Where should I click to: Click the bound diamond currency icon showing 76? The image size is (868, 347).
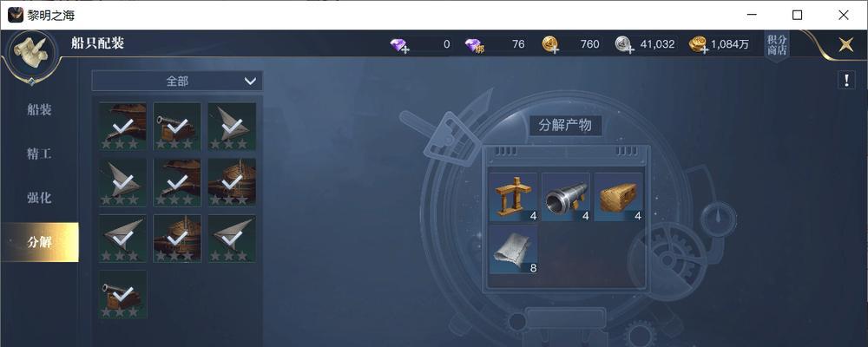475,45
